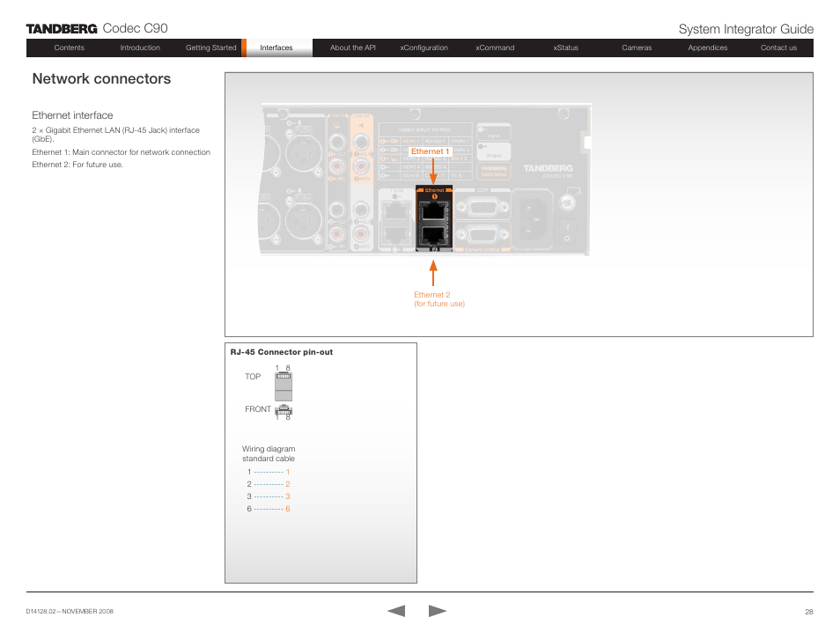The width and height of the screenshot is (840, 632).
Task: Click the page number 28
Action: point(809,612)
